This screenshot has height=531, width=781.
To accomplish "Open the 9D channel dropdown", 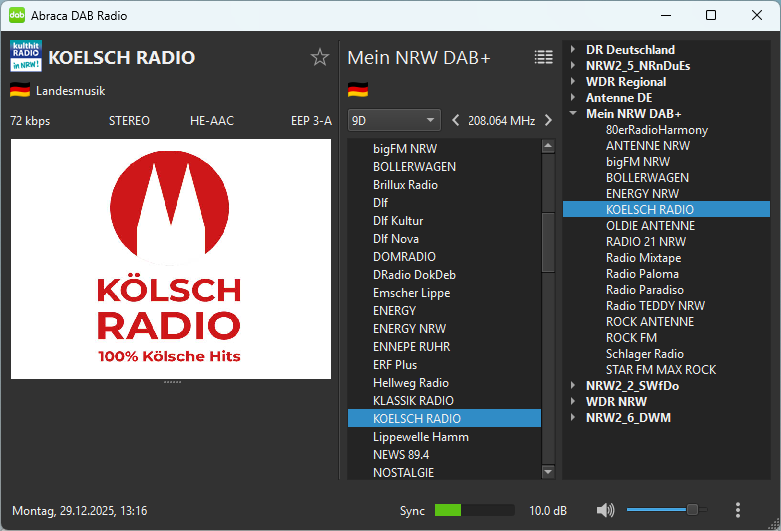I will pyautogui.click(x=394, y=120).
